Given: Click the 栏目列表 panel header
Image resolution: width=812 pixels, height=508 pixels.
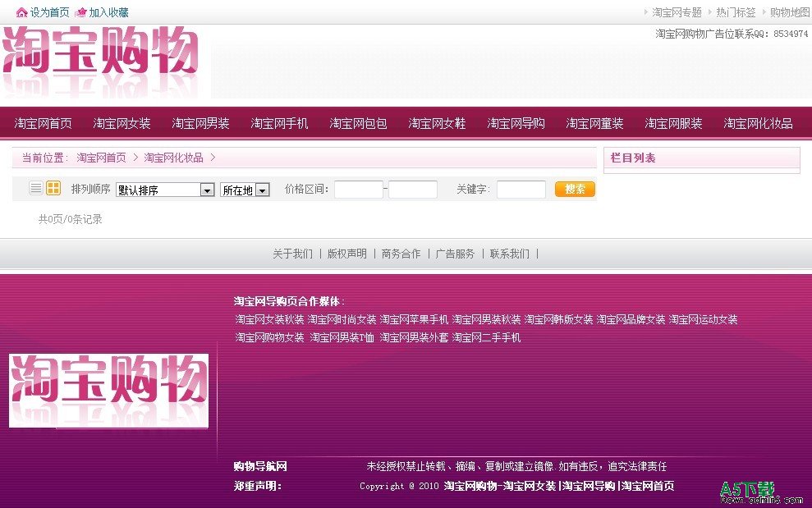Looking at the screenshot, I should pyautogui.click(x=702, y=158).
